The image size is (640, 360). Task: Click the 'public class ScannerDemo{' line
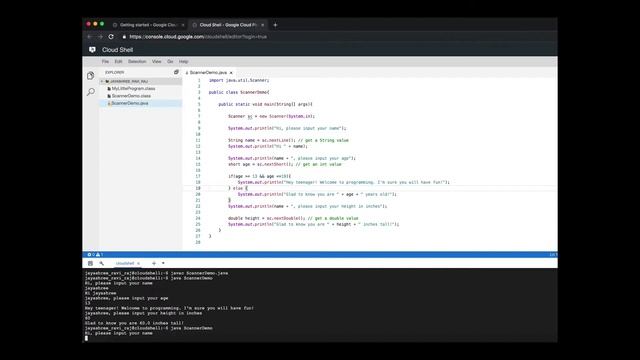[x=239, y=92]
